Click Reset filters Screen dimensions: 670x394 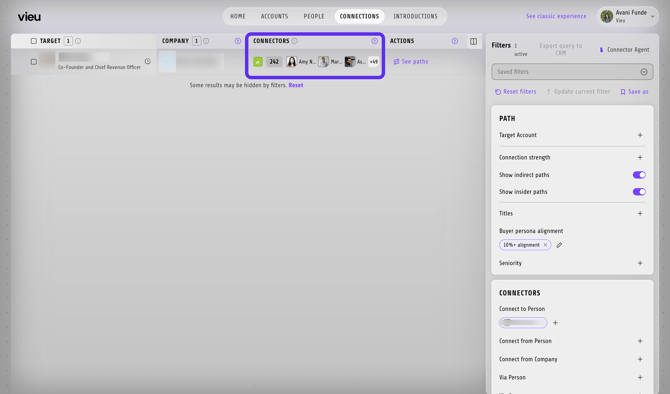(x=515, y=91)
